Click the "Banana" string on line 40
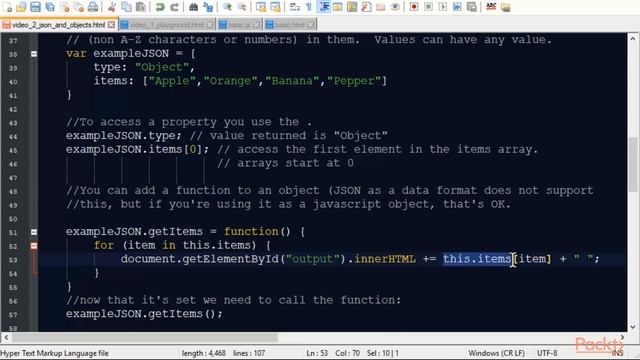 (292, 81)
